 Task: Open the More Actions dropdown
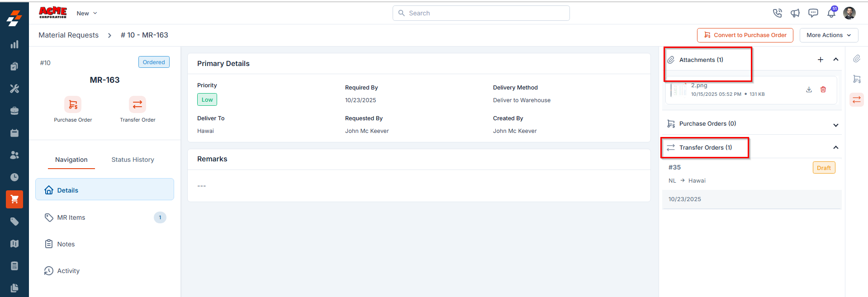pyautogui.click(x=829, y=35)
